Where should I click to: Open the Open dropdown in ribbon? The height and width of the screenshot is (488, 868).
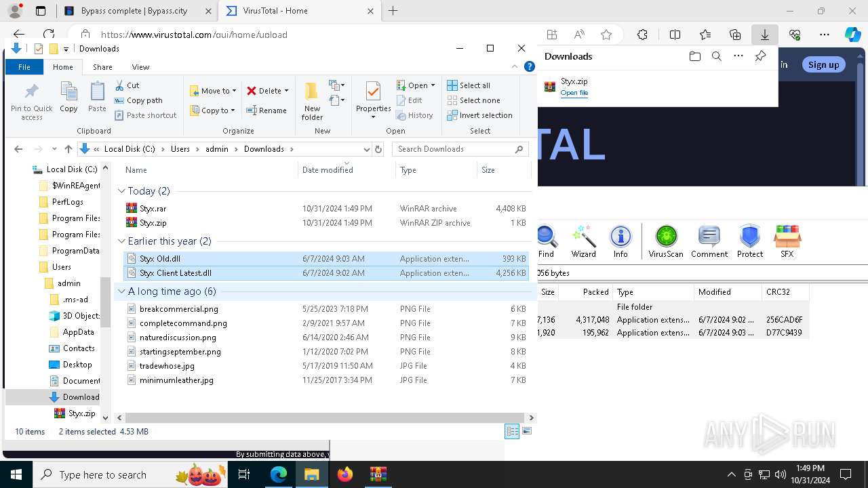[416, 85]
